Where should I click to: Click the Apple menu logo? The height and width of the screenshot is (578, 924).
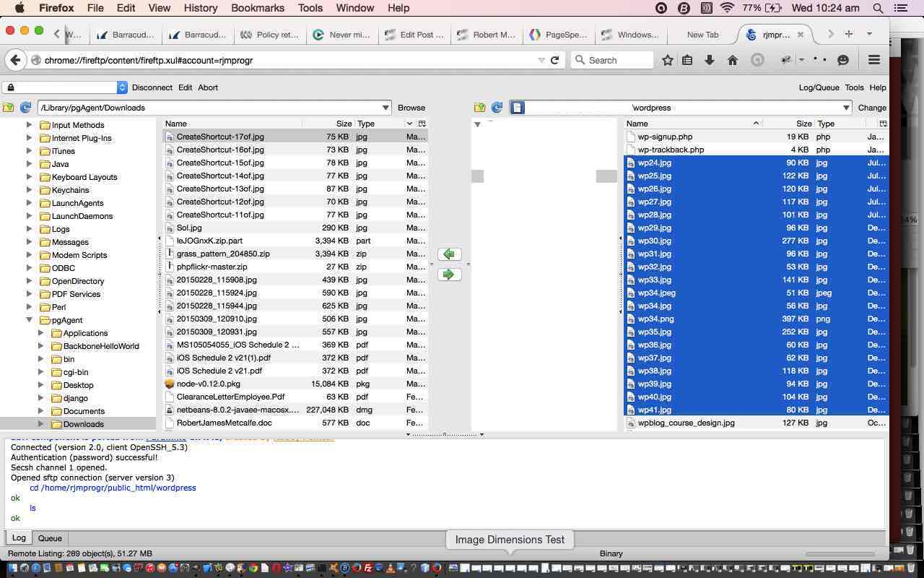click(x=19, y=8)
